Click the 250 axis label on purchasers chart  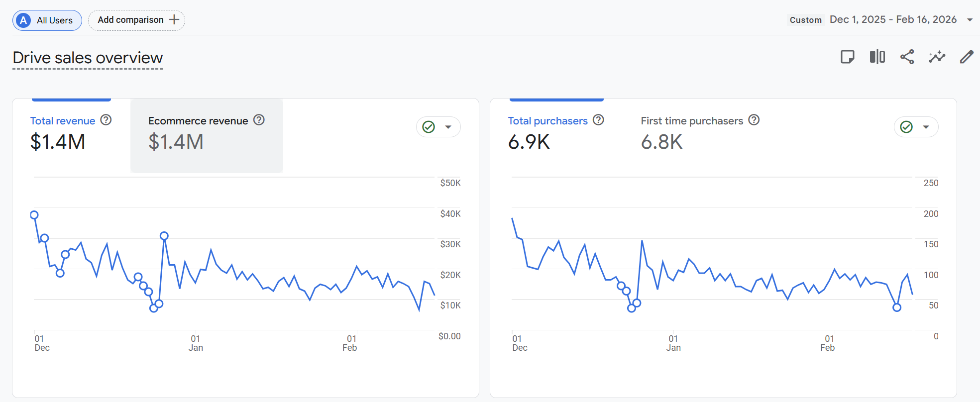tap(931, 183)
